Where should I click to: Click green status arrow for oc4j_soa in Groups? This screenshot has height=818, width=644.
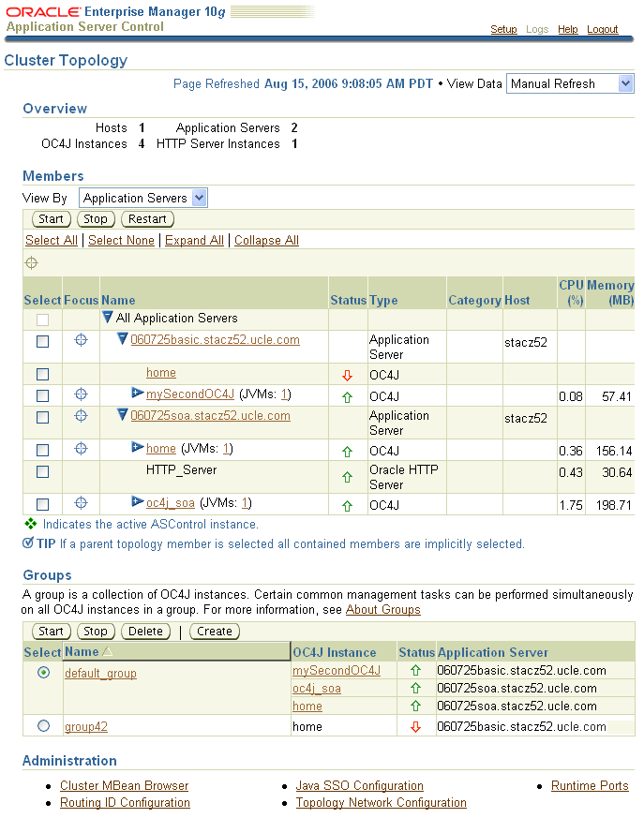[x=415, y=688]
